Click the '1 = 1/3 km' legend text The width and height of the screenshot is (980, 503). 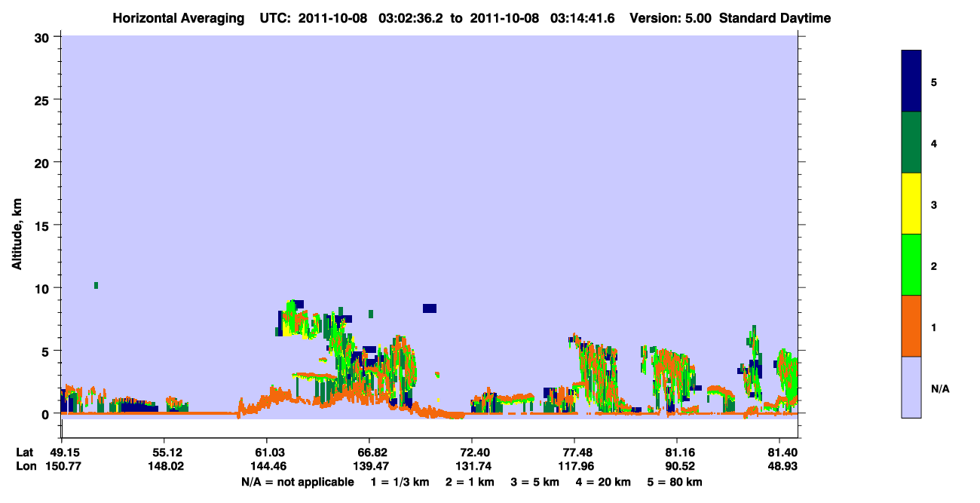(400, 482)
